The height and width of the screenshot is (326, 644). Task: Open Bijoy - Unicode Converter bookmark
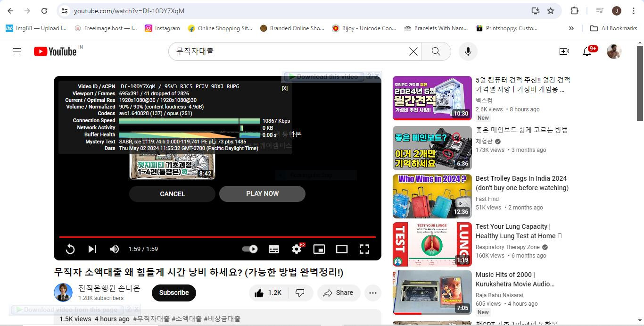click(364, 28)
